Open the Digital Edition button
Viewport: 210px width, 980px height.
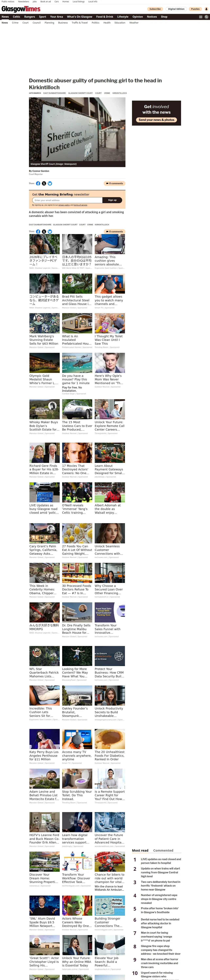point(176,9)
